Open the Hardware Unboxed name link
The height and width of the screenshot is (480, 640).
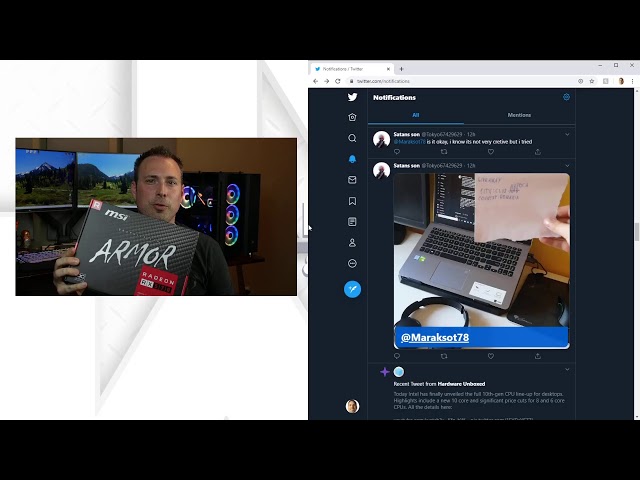[461, 384]
